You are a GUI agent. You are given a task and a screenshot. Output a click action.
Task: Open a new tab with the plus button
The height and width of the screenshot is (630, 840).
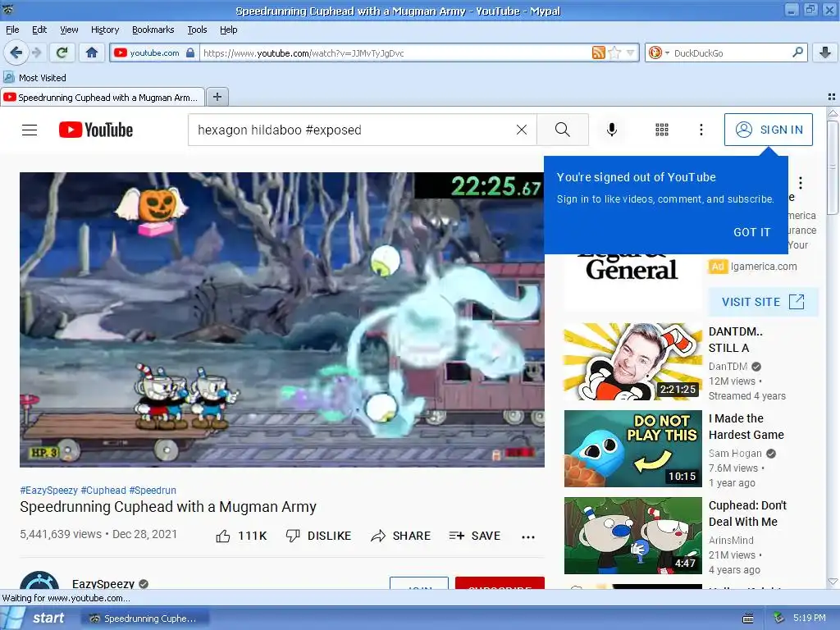217,97
